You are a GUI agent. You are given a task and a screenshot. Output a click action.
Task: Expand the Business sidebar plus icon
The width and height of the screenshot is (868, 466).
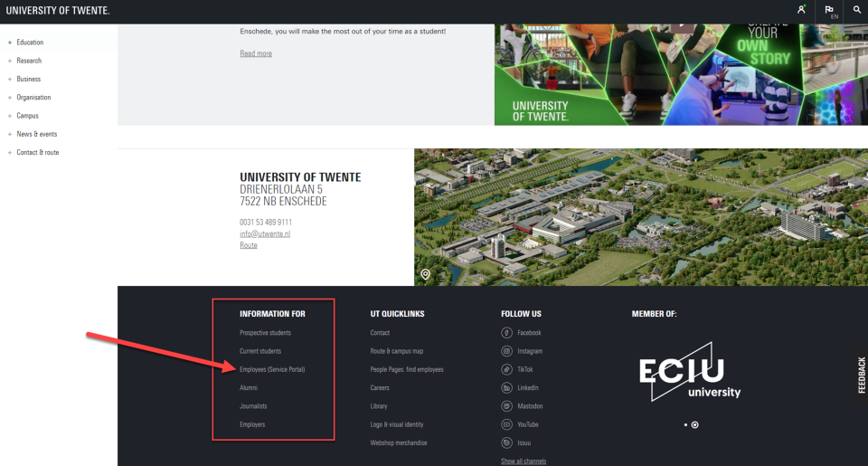tap(10, 80)
